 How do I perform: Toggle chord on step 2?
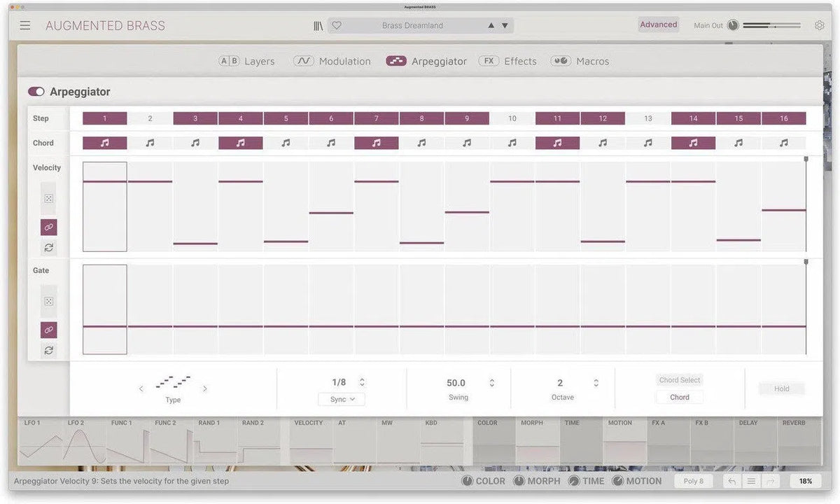(x=150, y=143)
